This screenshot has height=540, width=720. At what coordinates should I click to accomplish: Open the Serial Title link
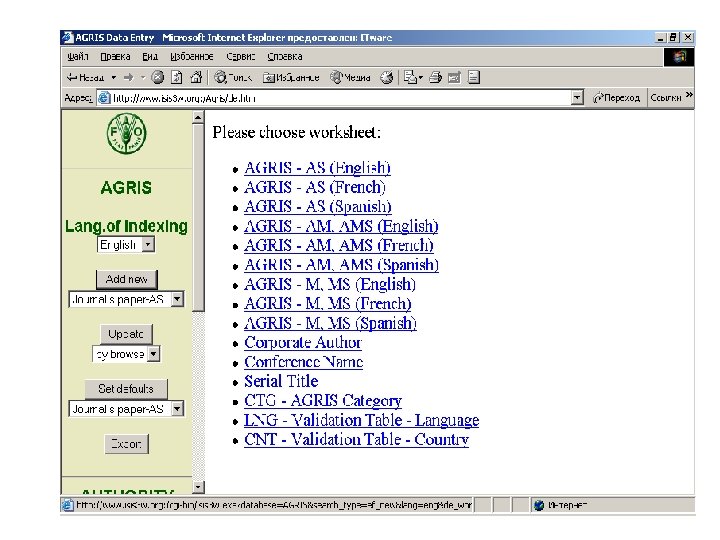coord(281,381)
